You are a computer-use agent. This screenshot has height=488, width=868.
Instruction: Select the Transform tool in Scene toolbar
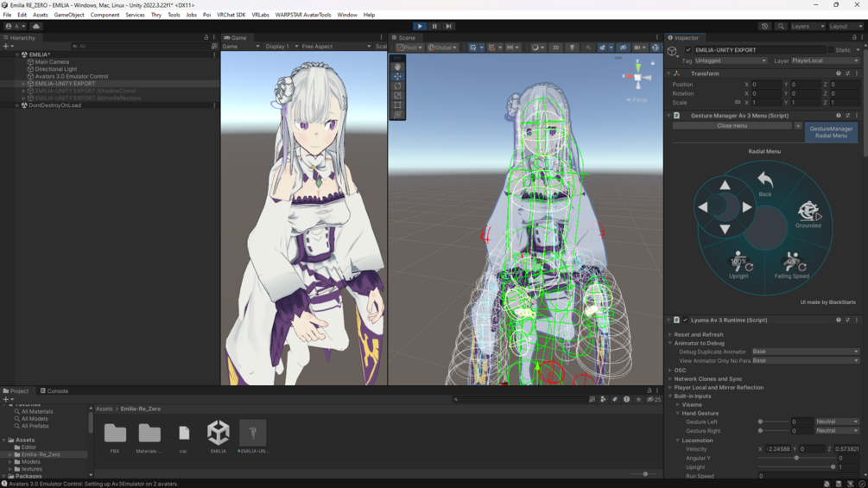point(397,115)
